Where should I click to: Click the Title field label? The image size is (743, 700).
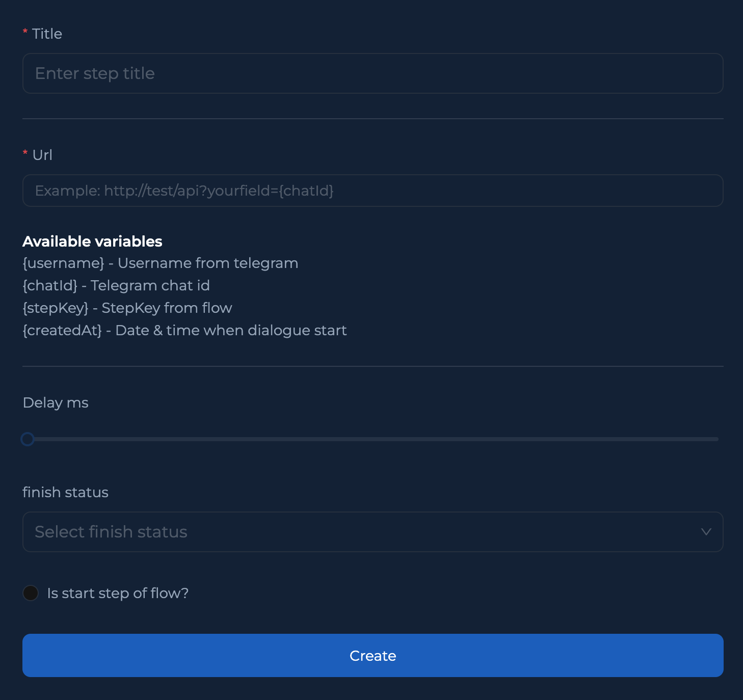(x=47, y=34)
